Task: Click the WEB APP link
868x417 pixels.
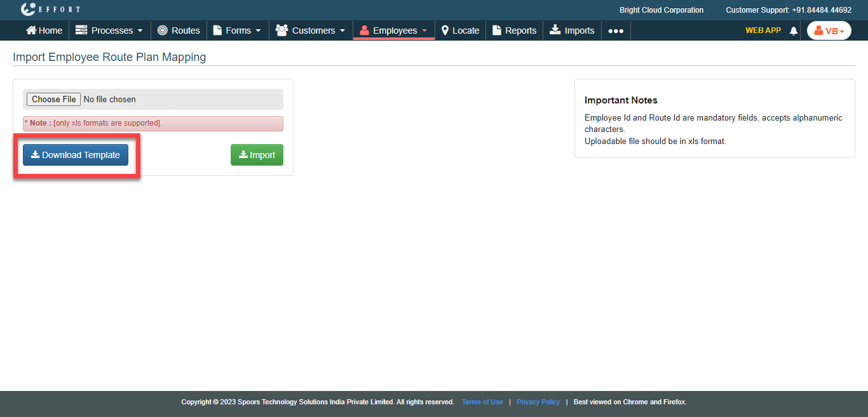Action: pyautogui.click(x=763, y=30)
